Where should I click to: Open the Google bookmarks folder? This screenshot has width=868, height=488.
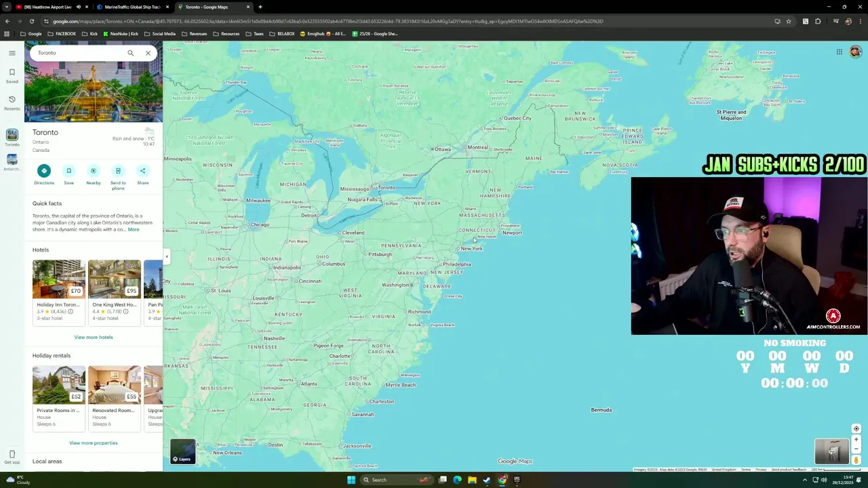click(31, 34)
